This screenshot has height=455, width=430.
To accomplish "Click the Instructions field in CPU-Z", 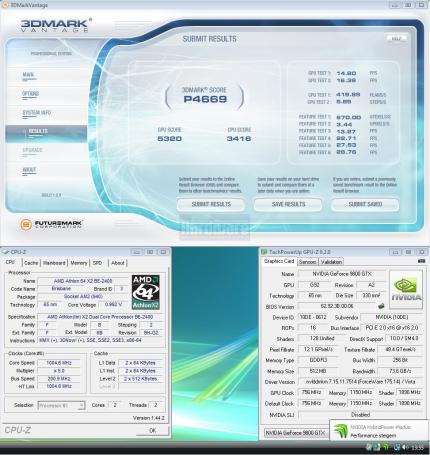I will pos(100,340).
